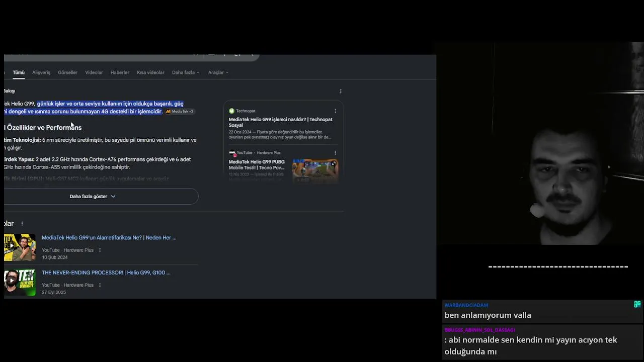Open the three-dot menu beside the videos heading

22,224
